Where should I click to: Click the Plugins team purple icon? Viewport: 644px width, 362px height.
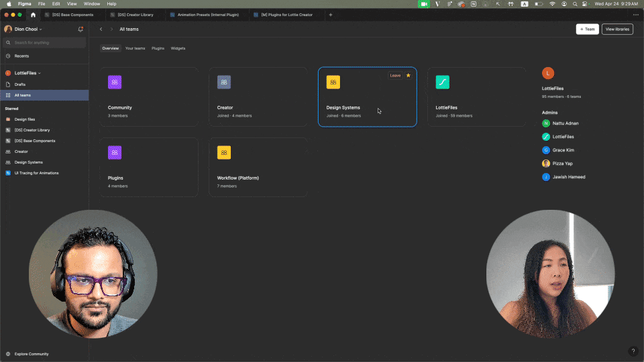tap(115, 153)
